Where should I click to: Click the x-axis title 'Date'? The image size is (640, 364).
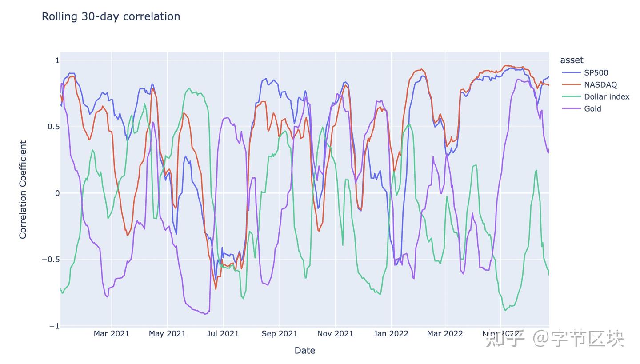pyautogui.click(x=305, y=350)
